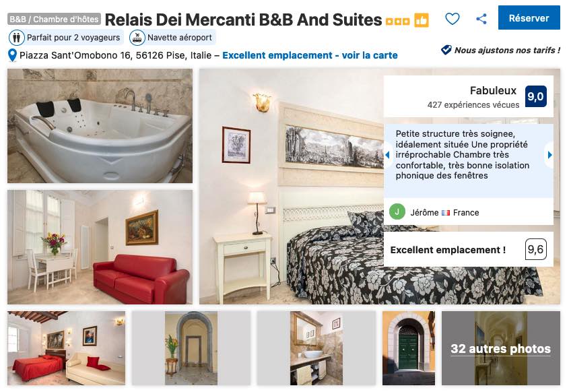Click Nous ajustons nos tarifs text

point(507,50)
